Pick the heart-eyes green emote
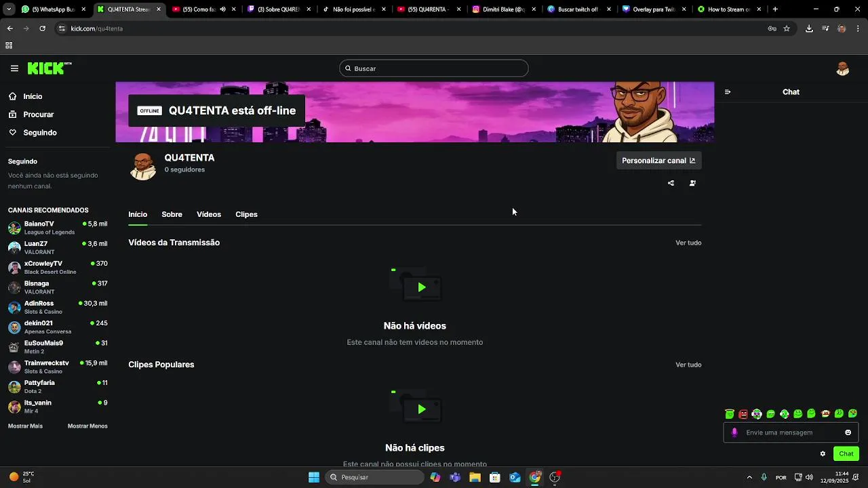This screenshot has width=868, height=488. pyautogui.click(x=852, y=413)
